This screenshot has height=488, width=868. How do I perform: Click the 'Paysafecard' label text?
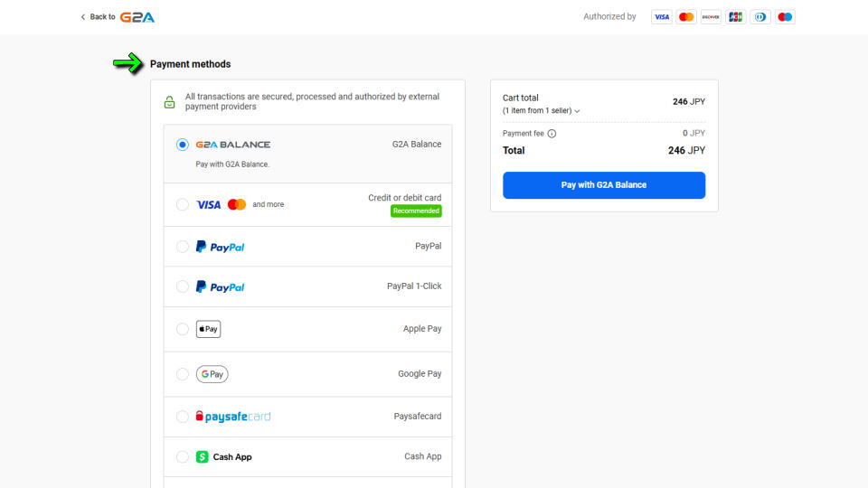[x=418, y=416]
